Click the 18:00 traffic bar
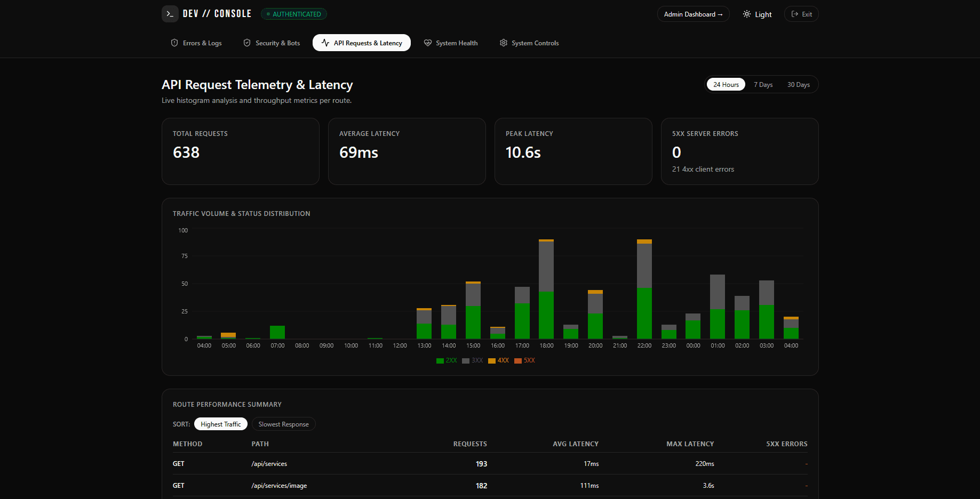 point(546,289)
